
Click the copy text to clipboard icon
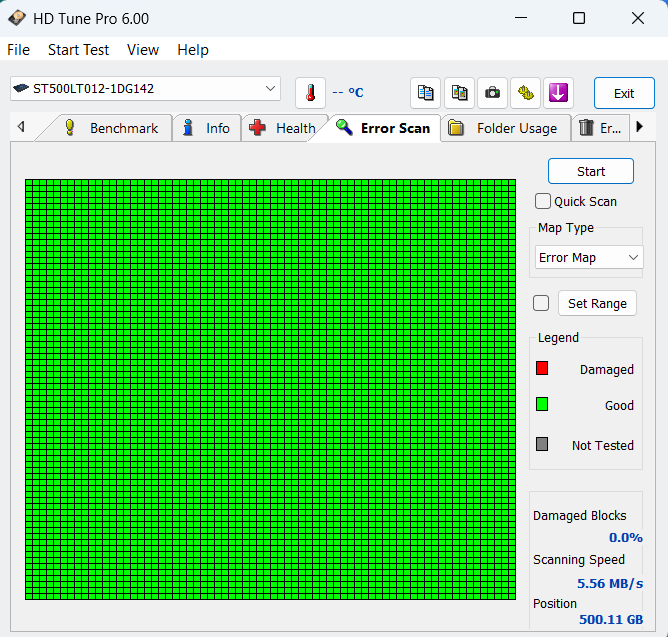click(x=425, y=92)
